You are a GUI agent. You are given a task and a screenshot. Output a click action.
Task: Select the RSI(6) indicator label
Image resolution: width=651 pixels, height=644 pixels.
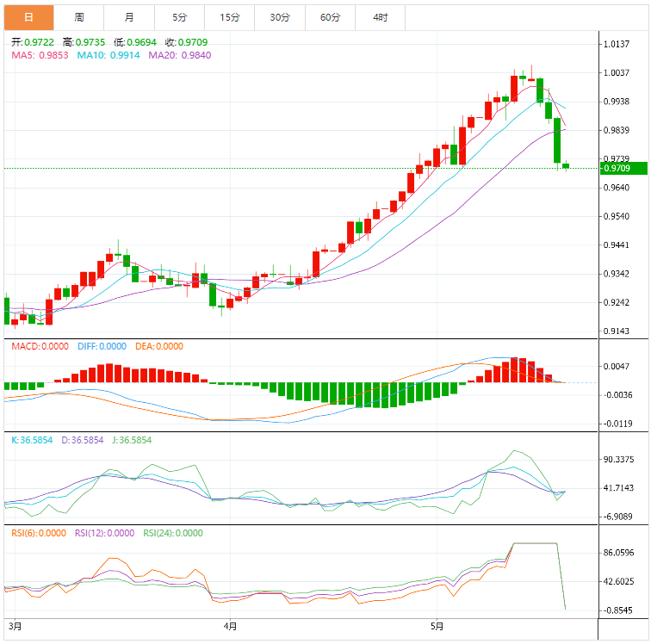point(38,533)
